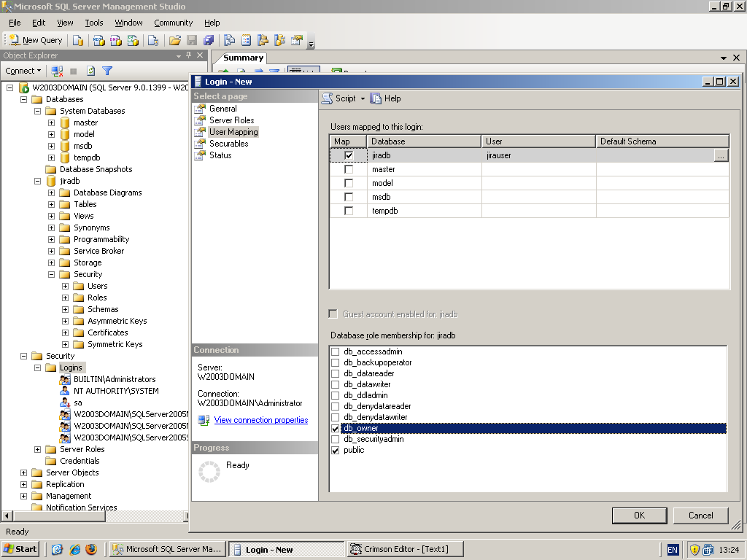Click the OK button
Viewport: 747px width, 560px height.
tap(639, 516)
